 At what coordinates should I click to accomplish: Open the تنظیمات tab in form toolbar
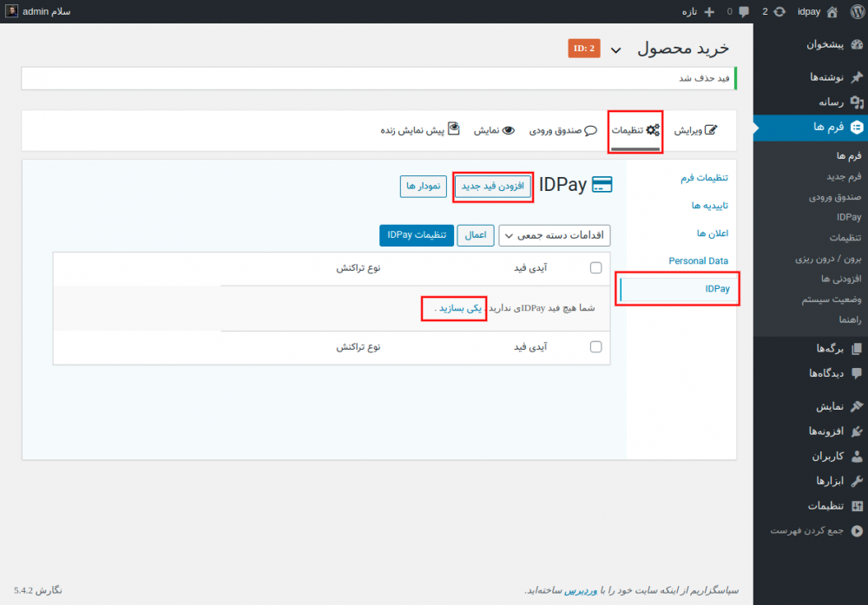click(635, 130)
